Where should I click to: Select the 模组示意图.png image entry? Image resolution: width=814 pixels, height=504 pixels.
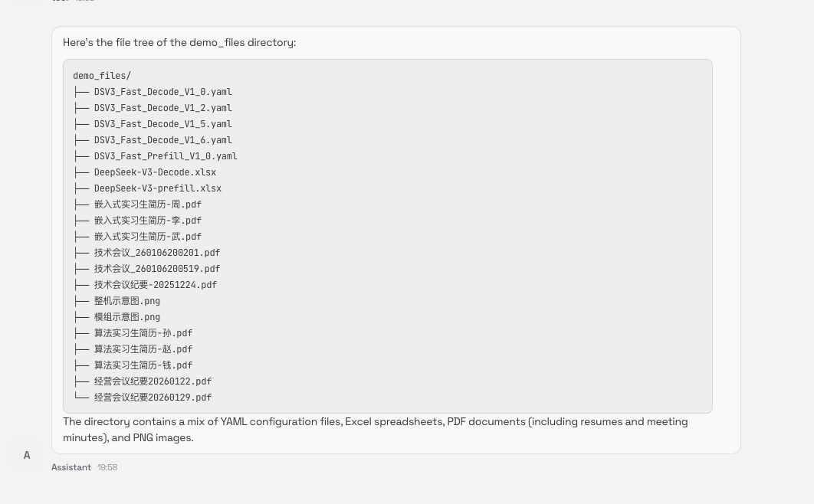point(126,317)
